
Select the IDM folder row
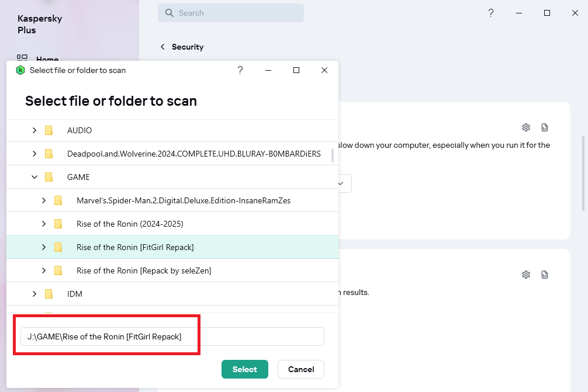[x=172, y=294]
